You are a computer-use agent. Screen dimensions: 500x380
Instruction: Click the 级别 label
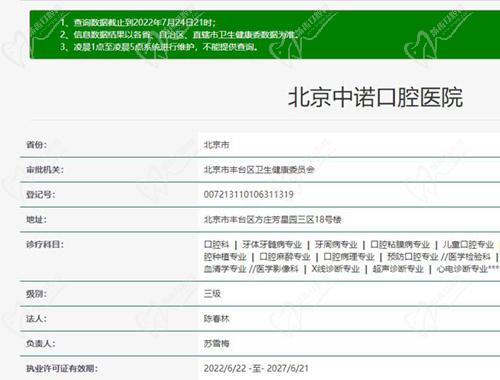pyautogui.click(x=36, y=294)
